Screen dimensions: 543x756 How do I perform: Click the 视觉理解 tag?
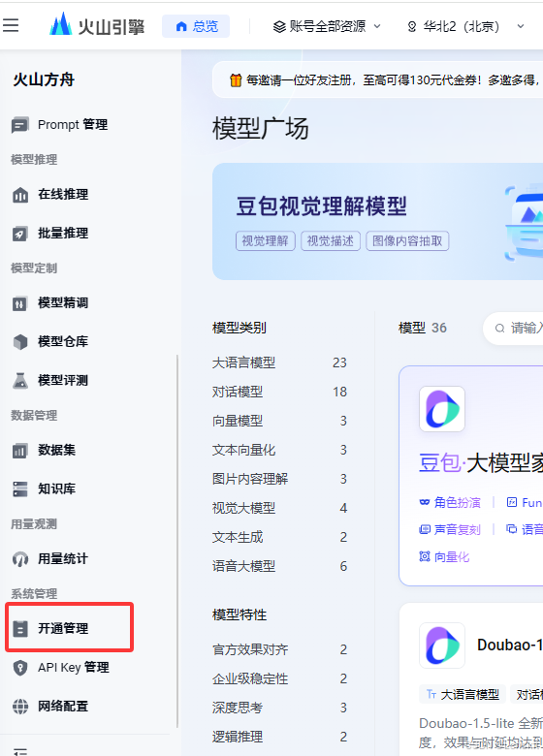tap(266, 240)
